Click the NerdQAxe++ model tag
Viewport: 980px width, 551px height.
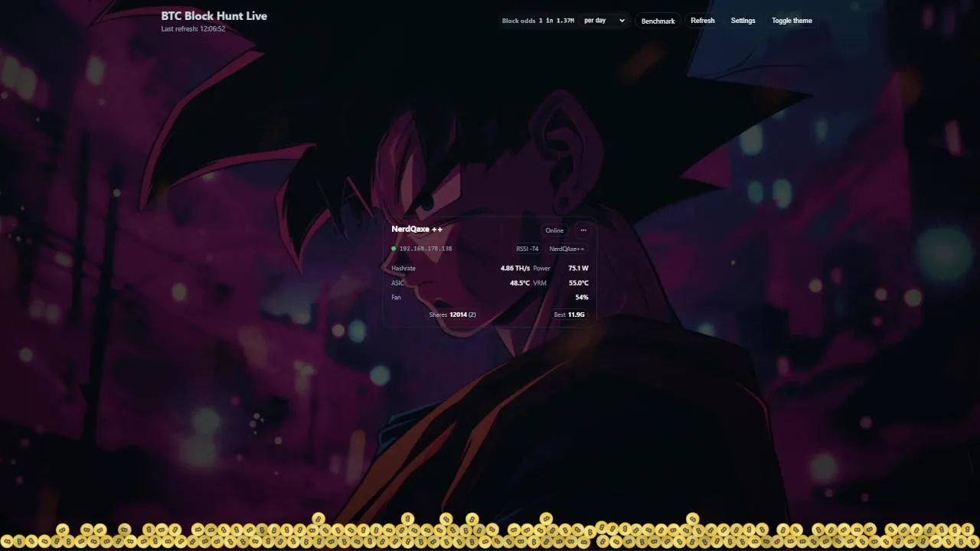567,249
